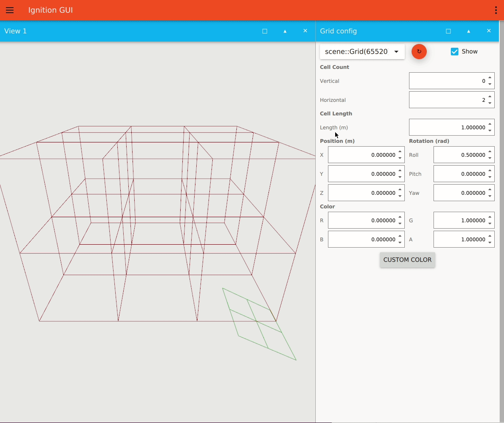Screen dimensions: 504x423
Task: Click the right-edge vertical scrollbar
Action: 501,221
